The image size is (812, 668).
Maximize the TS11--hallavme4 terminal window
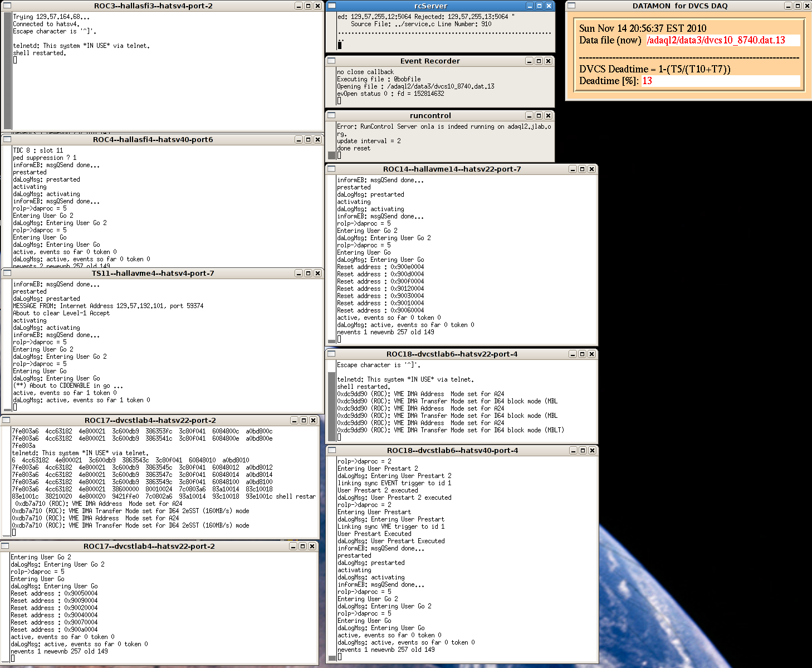pyautogui.click(x=308, y=273)
